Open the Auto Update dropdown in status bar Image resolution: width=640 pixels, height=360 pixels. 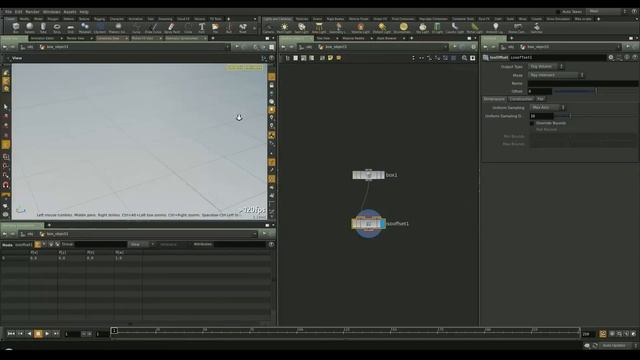point(618,346)
